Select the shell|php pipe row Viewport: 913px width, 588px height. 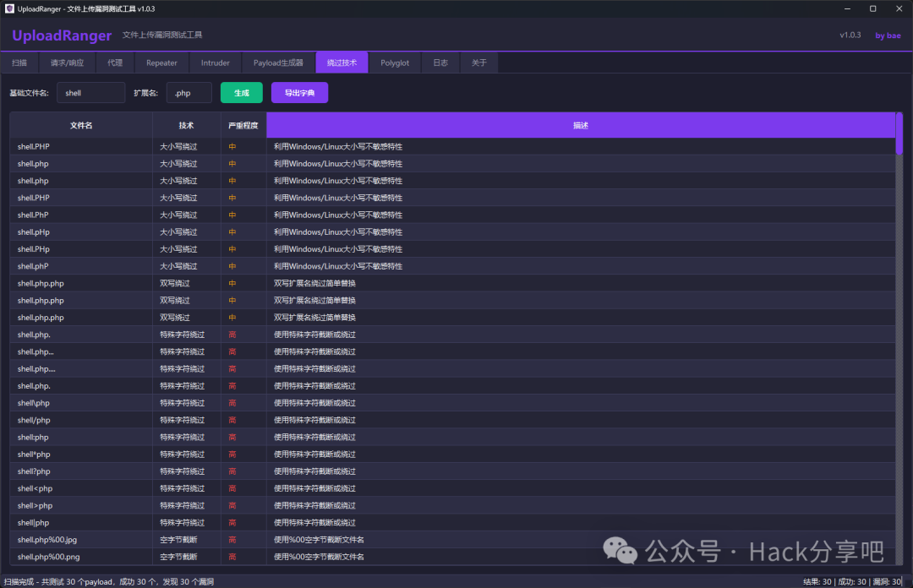pos(452,522)
